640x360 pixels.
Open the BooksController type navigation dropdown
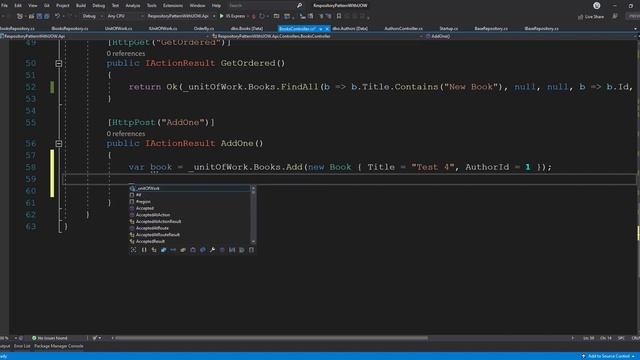pos(317,36)
